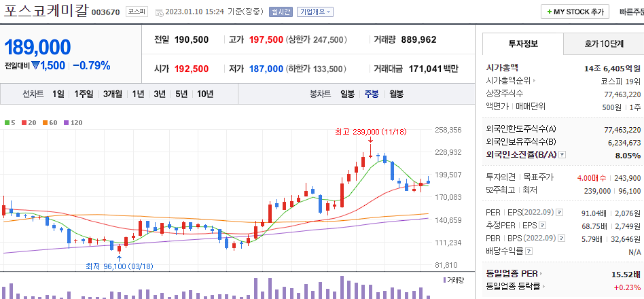Click the help icon beside 외국인소진율(B/A)
This screenshot has height=299, width=644.
coord(562,154)
